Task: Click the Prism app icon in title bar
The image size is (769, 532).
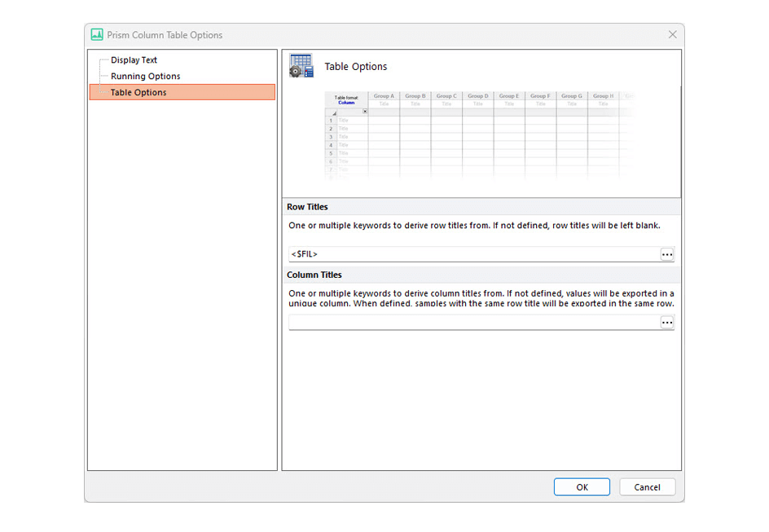Action: (97, 35)
